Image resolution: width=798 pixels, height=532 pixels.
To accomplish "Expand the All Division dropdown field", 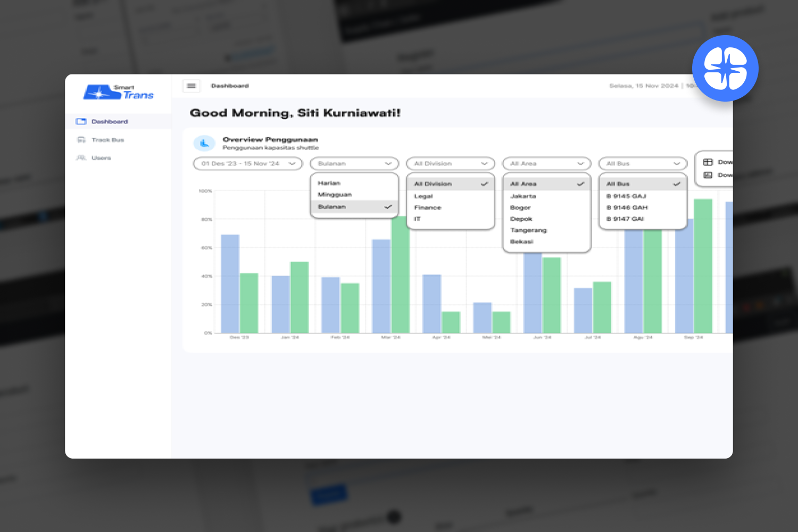I will (x=450, y=164).
